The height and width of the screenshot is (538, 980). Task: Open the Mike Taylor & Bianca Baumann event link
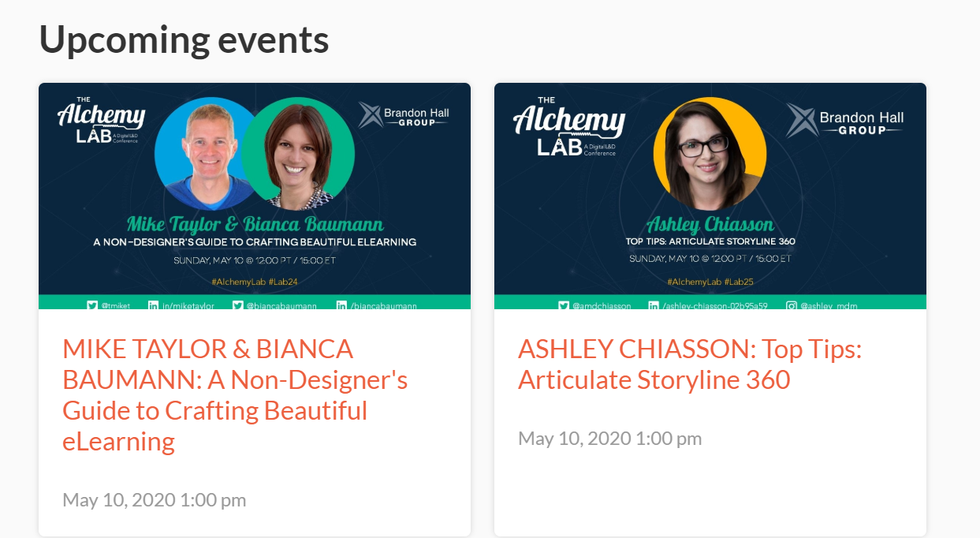(x=235, y=394)
